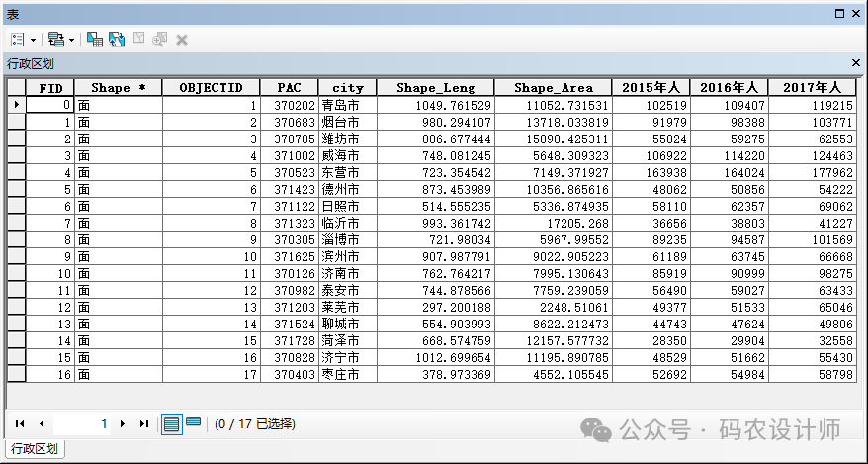Expand the Table Options dropdown arrow
The image size is (868, 464).
[33, 40]
